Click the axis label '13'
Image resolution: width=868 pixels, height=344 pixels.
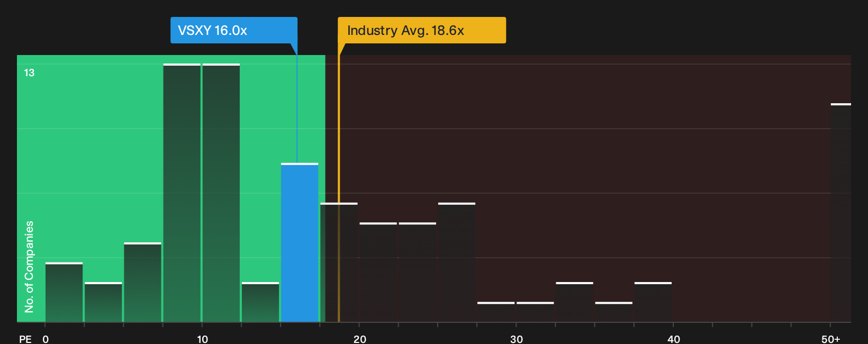click(x=29, y=73)
